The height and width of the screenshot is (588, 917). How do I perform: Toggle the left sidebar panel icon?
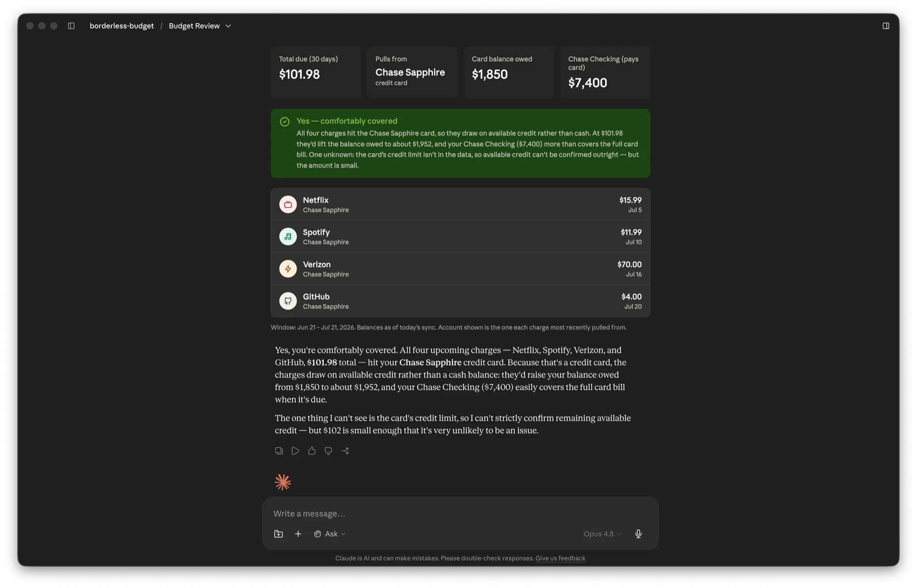pyautogui.click(x=71, y=26)
